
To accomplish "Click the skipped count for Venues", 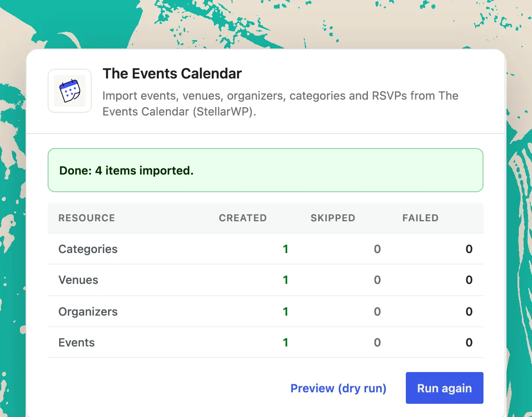I will [x=377, y=280].
